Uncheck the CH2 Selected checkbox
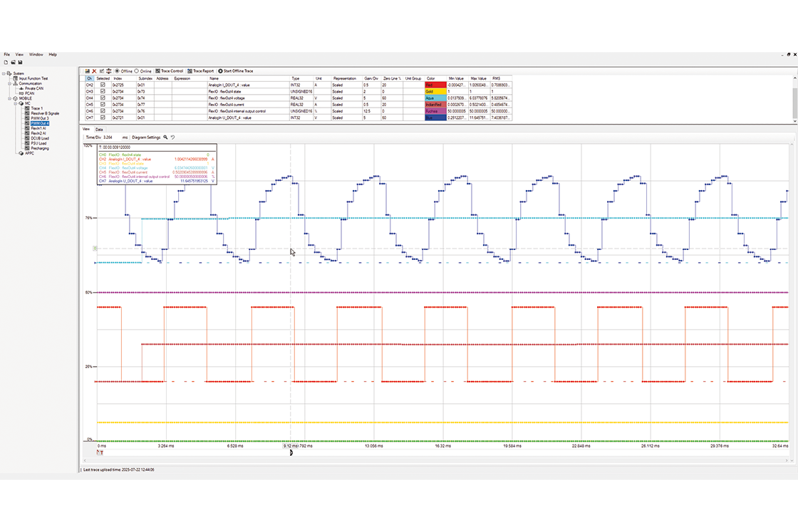This screenshot has height=532, width=798. [x=103, y=85]
